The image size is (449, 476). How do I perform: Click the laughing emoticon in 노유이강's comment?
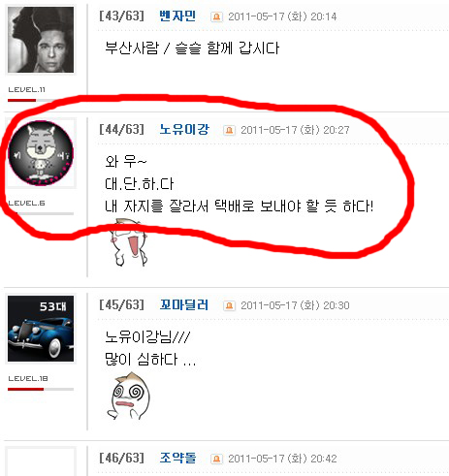[x=128, y=242]
